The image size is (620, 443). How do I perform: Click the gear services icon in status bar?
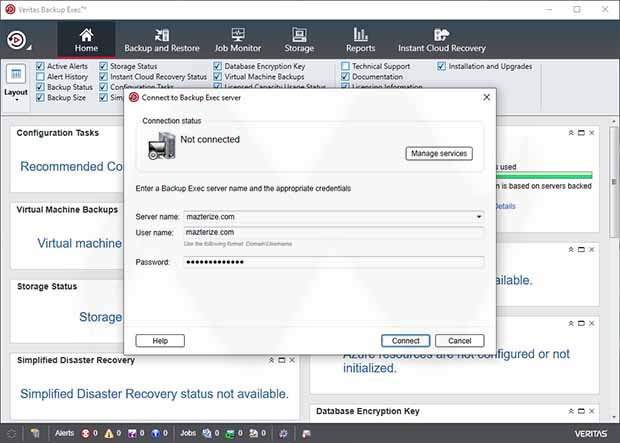(283, 434)
